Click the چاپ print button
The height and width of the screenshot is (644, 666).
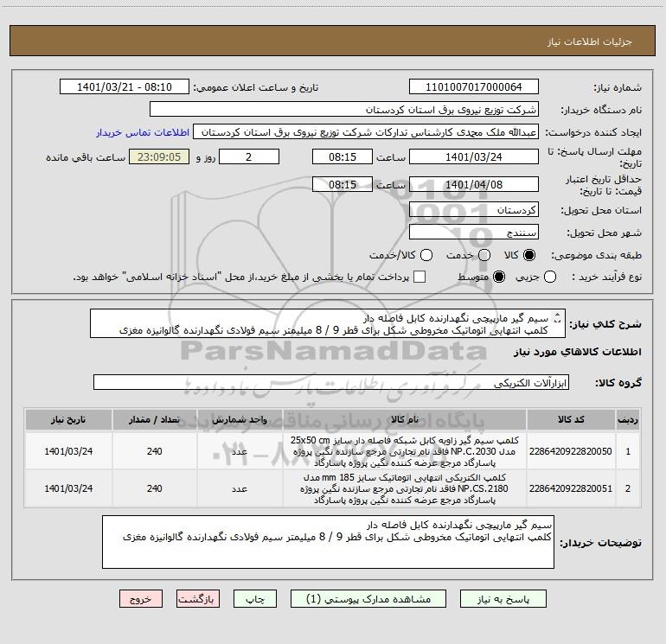tap(255, 598)
